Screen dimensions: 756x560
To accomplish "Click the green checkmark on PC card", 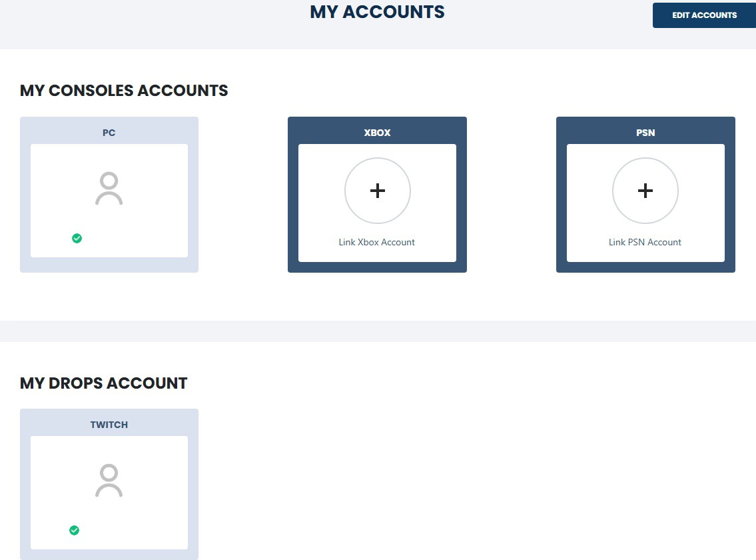I will click(77, 238).
